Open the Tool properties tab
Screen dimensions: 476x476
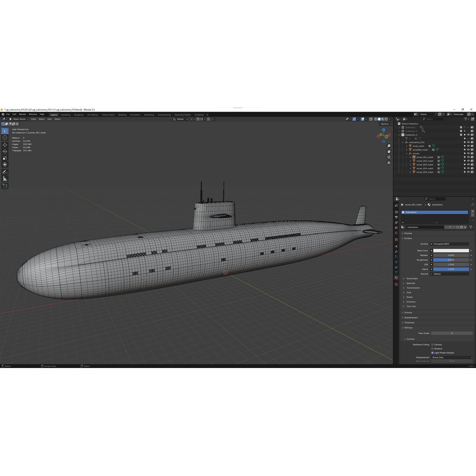[x=396, y=205]
